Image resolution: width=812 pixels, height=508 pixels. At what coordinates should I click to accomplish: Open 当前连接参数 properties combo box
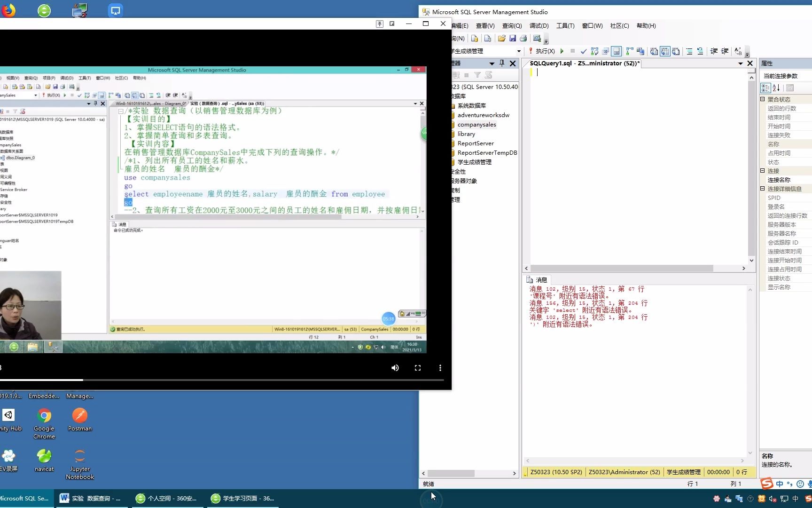[x=786, y=76]
